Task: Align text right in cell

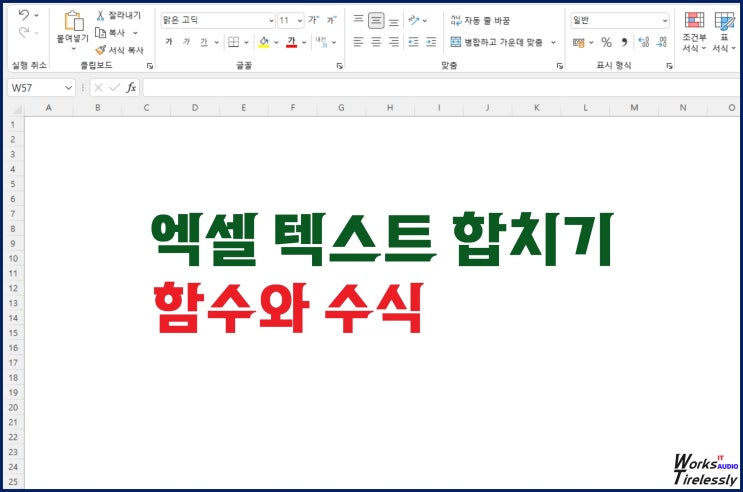Action: point(394,42)
